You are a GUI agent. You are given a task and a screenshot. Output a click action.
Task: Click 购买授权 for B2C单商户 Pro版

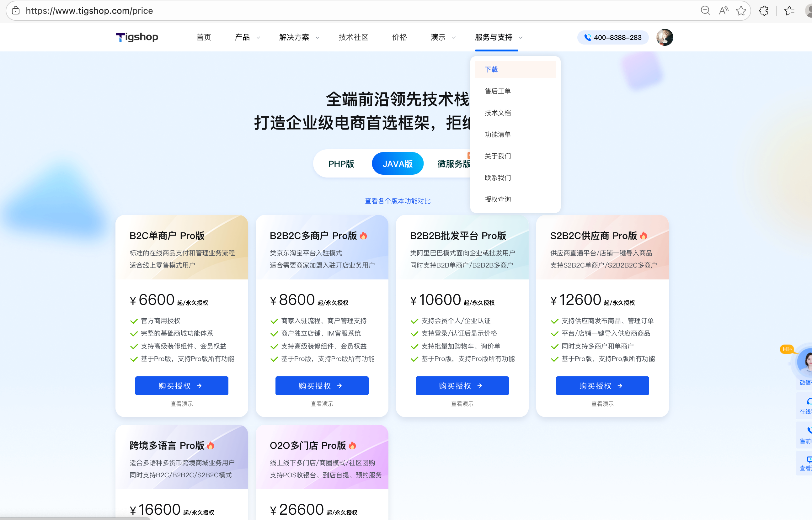[x=181, y=386]
